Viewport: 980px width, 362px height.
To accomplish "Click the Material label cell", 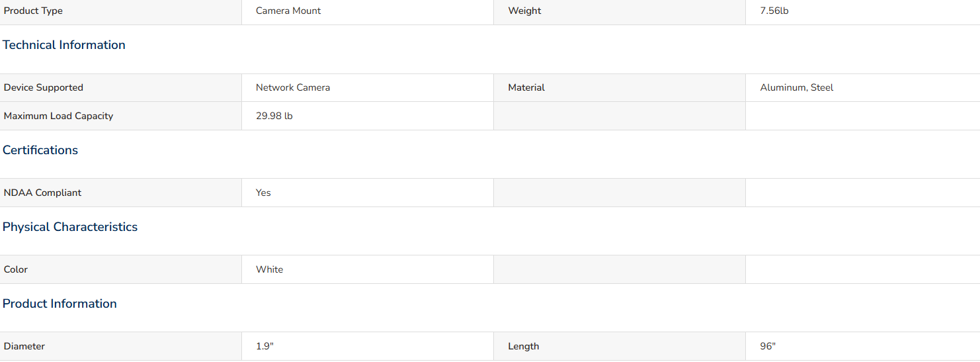I will 620,88.
